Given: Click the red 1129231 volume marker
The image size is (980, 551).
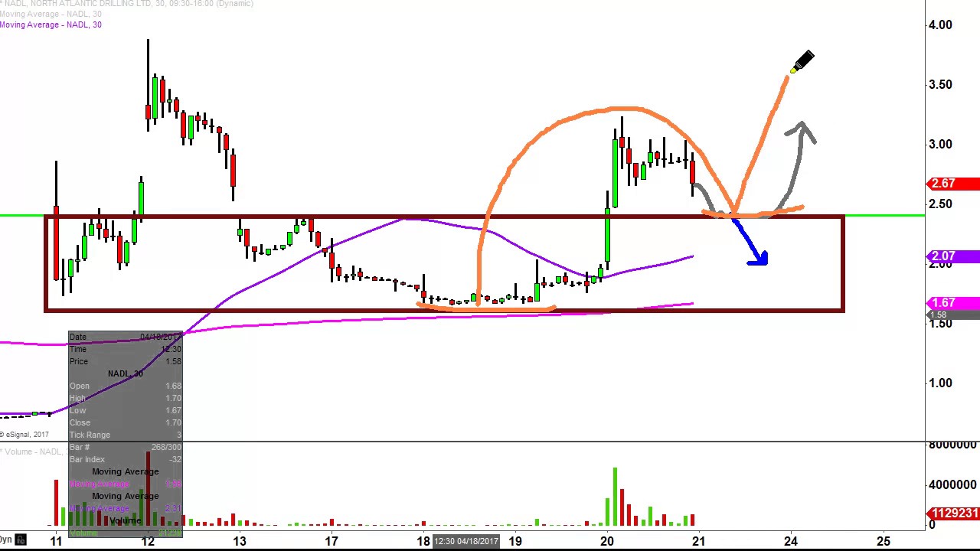Looking at the screenshot, I should [953, 514].
